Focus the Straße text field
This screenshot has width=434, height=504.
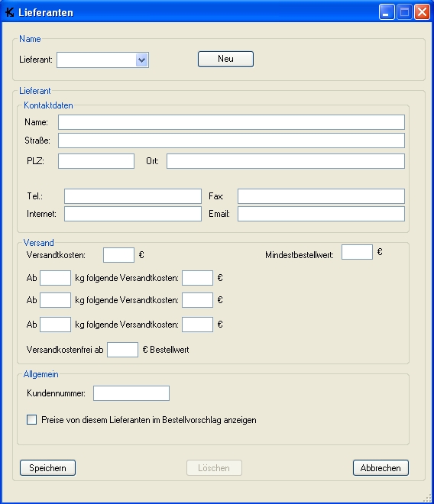(232, 141)
